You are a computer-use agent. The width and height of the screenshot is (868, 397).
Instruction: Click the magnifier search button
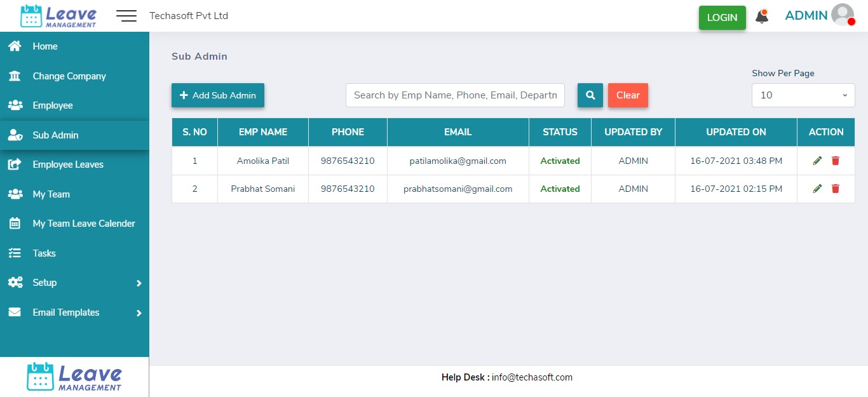[590, 95]
